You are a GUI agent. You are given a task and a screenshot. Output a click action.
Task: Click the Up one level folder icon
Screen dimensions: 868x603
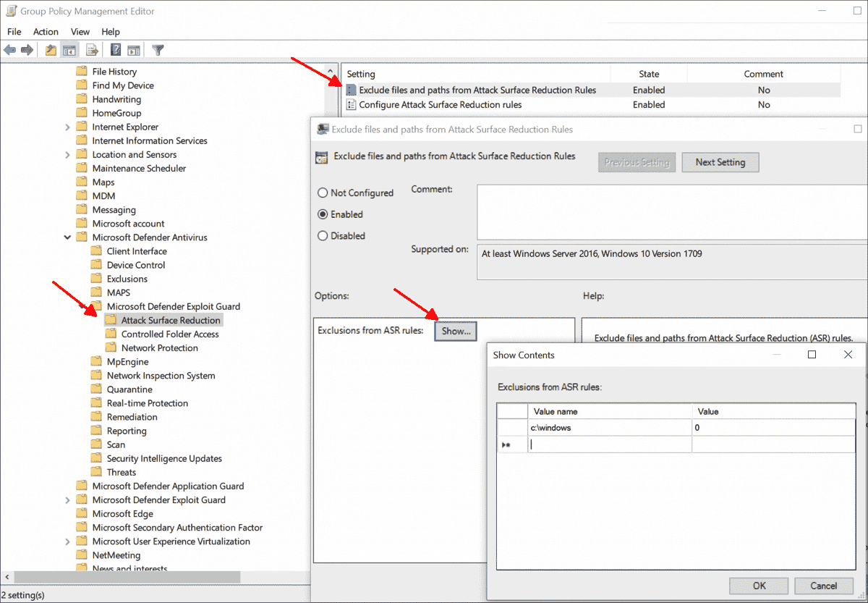(x=50, y=49)
